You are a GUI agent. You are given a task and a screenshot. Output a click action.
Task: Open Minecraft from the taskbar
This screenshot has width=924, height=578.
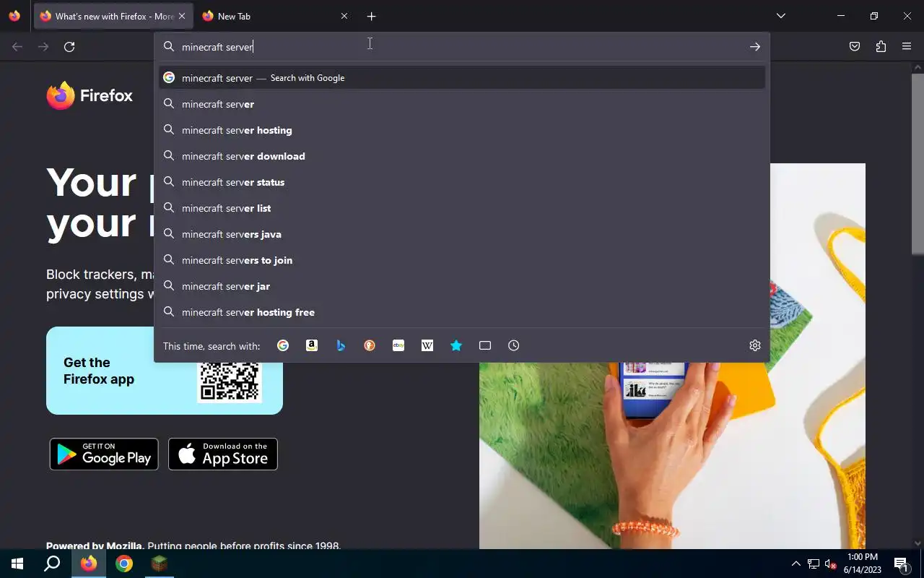[159, 564]
